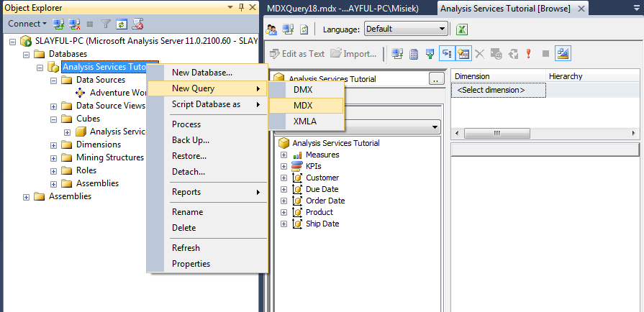This screenshot has width=644, height=312.
Task: Toggle Show Empty Cells button
Action: [x=446, y=54]
